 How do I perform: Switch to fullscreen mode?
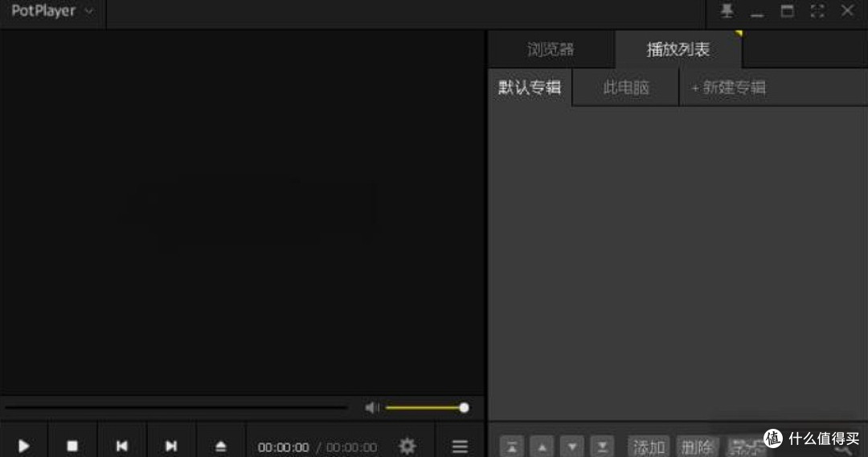817,10
